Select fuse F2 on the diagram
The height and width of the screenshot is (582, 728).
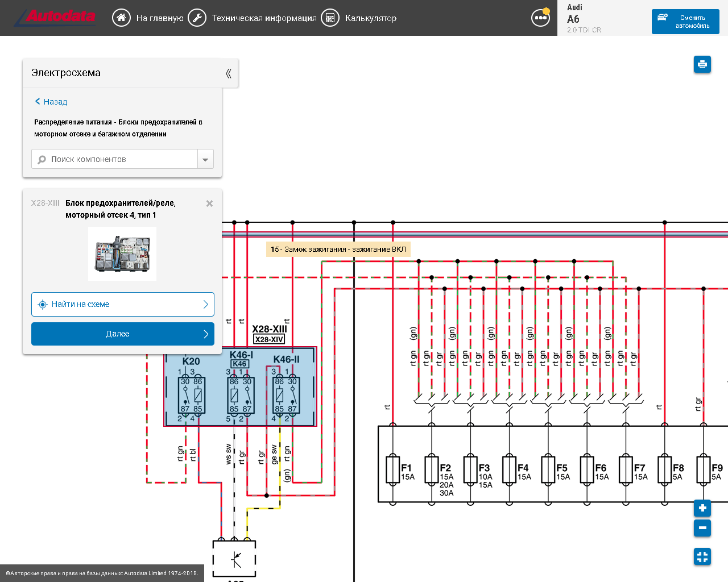pos(432,469)
